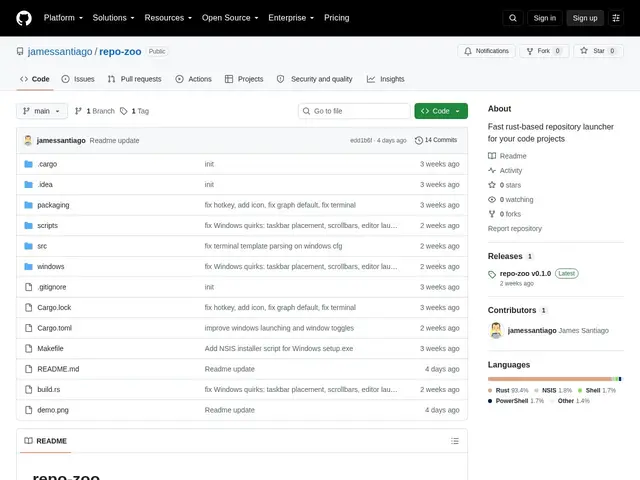Click the Rust segment of language bar

point(550,379)
